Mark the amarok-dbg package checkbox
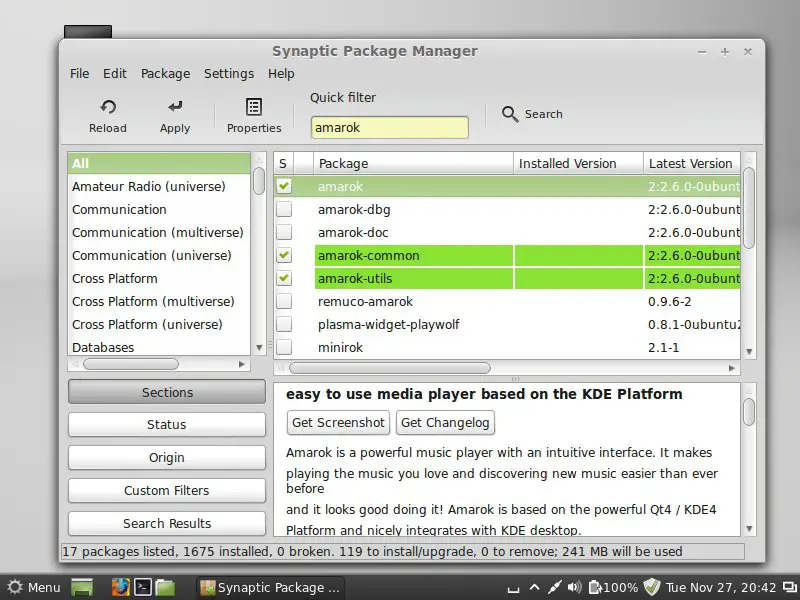The image size is (800, 600). (x=284, y=209)
